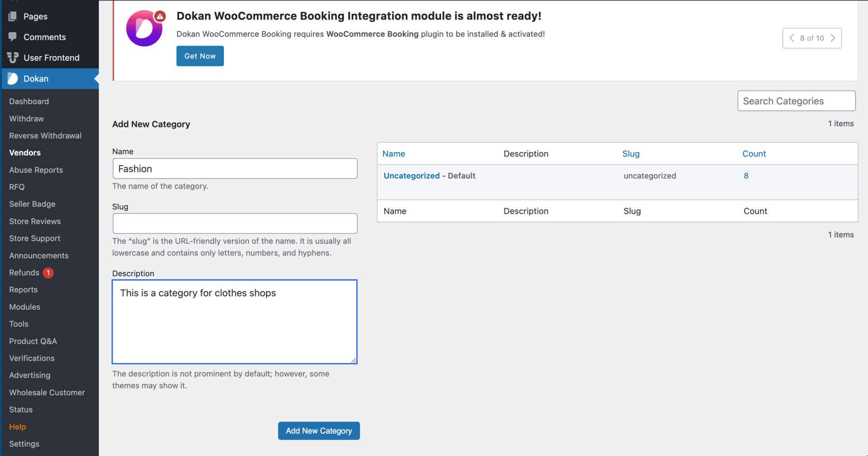The width and height of the screenshot is (868, 456).
Task: Open the Help link in sidebar
Action: [x=17, y=427]
